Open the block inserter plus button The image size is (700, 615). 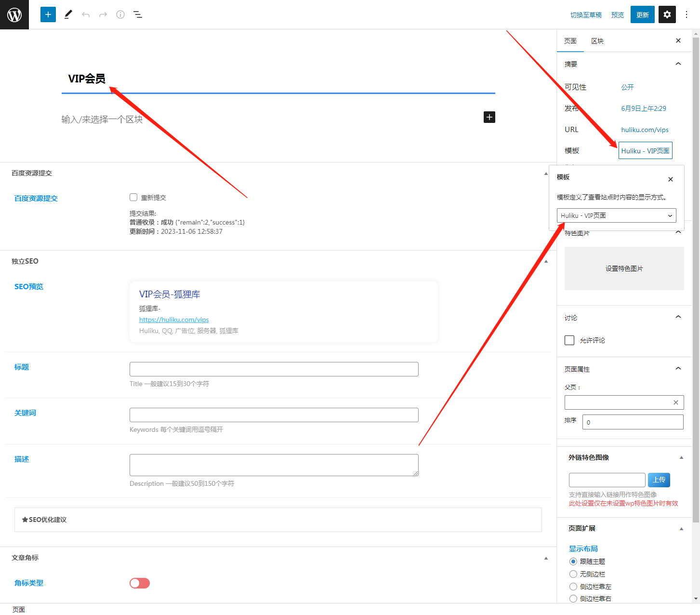click(48, 14)
